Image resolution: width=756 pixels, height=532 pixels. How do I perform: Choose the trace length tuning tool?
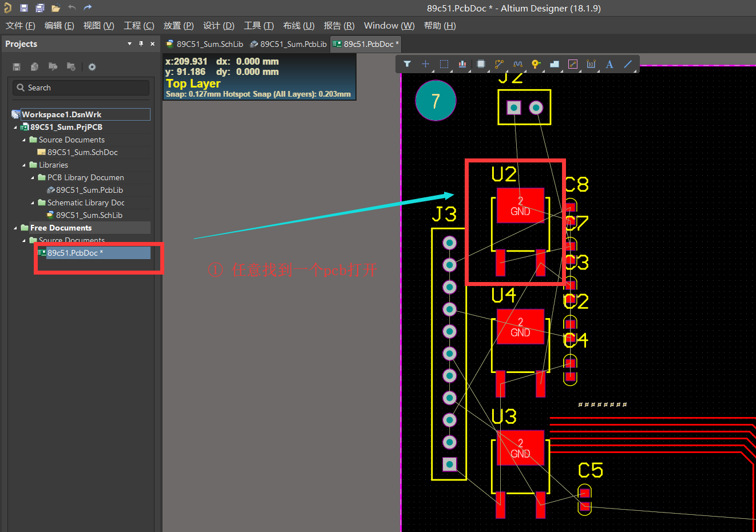517,64
